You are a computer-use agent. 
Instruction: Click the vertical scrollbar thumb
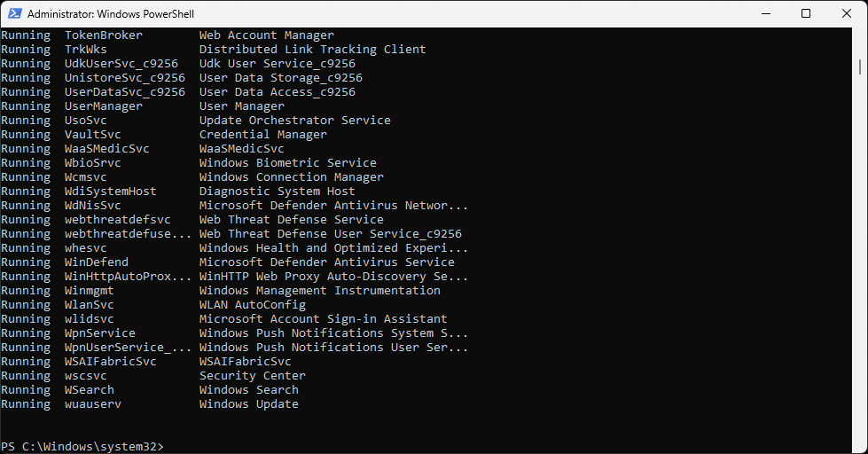860,67
